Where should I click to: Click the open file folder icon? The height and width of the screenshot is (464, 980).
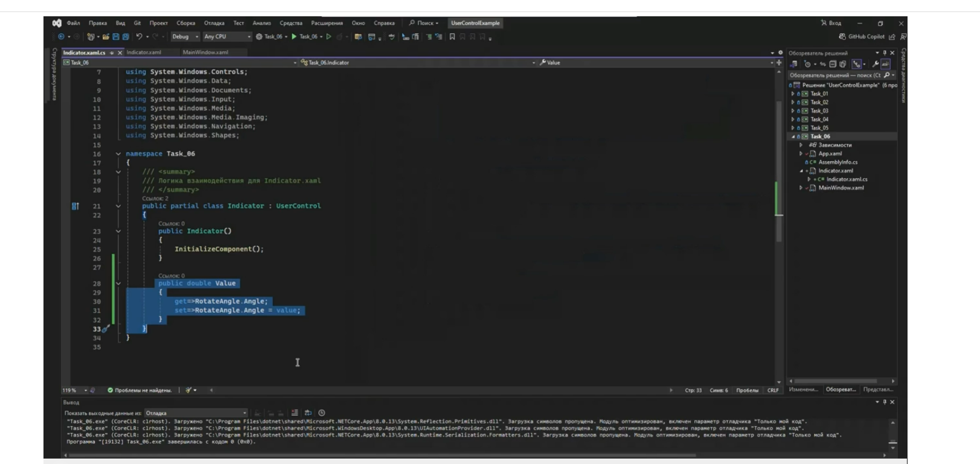click(106, 37)
